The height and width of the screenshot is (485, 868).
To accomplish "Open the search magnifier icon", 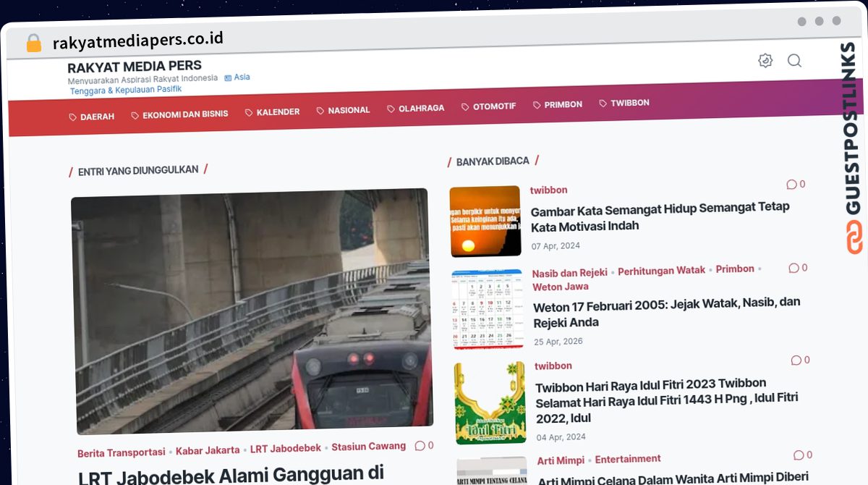I will point(794,61).
